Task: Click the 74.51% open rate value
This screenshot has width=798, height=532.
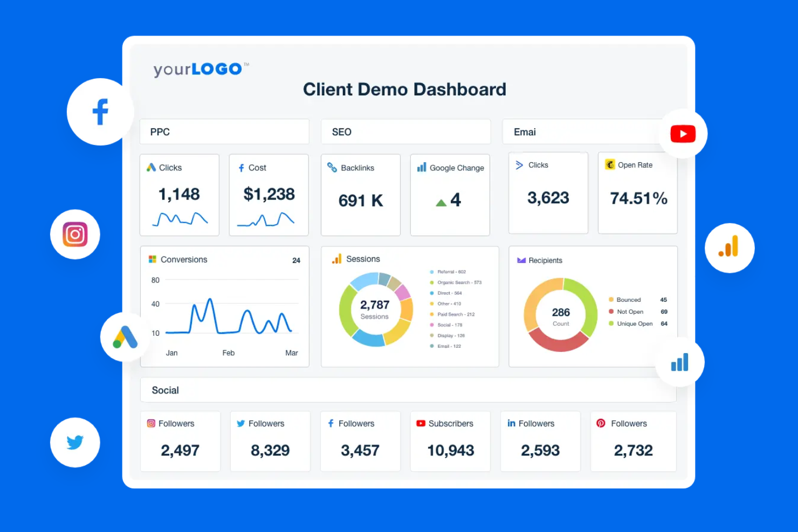Action: tap(638, 198)
